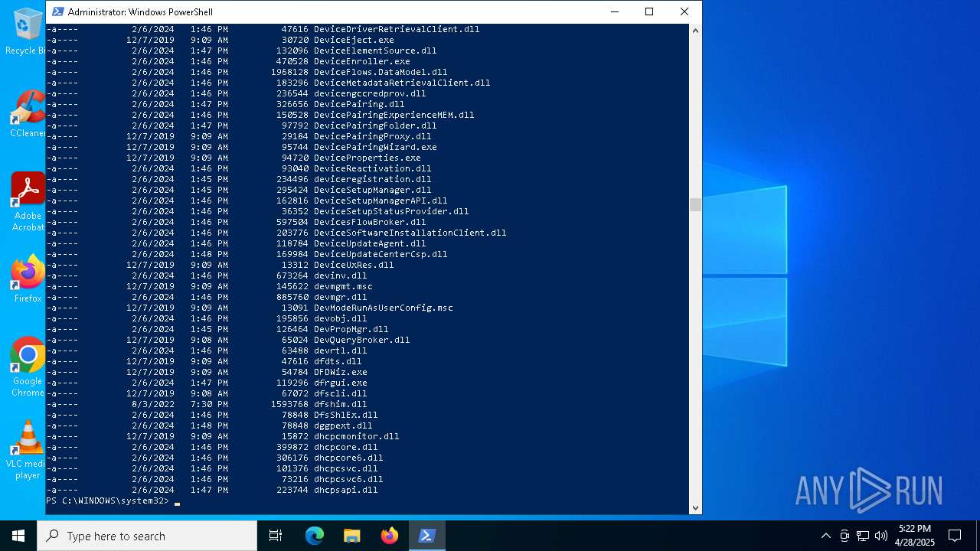This screenshot has width=980, height=551.
Task: Open the network tray icon
Action: point(863,536)
